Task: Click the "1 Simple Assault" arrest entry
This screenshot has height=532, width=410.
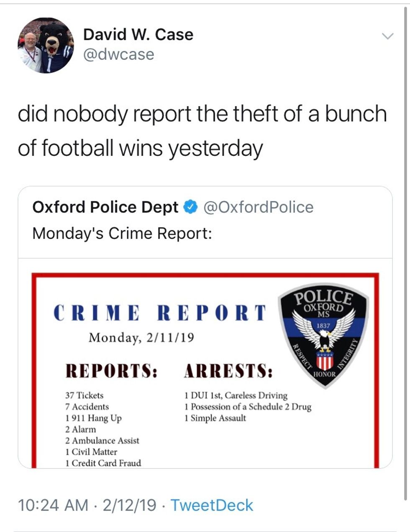Action: pos(215,418)
